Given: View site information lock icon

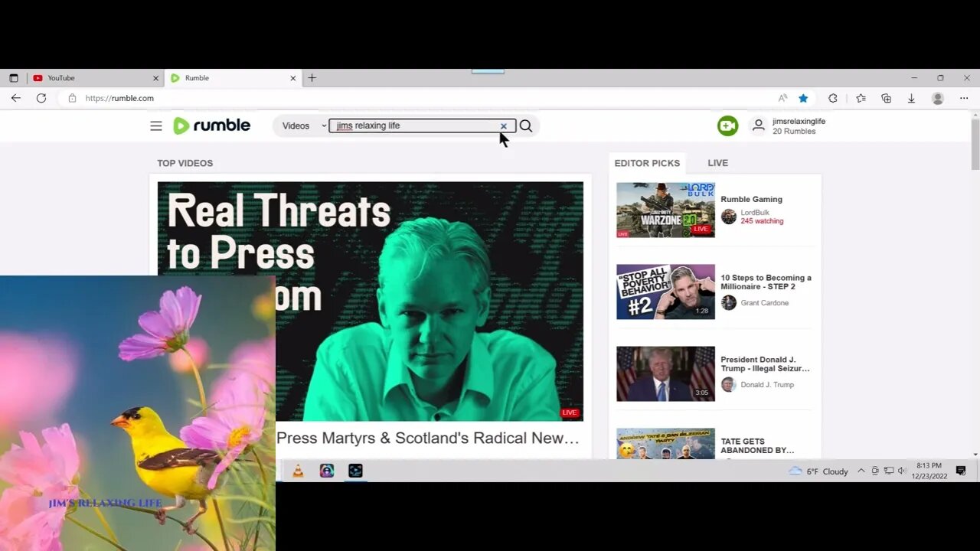Looking at the screenshot, I should [72, 98].
